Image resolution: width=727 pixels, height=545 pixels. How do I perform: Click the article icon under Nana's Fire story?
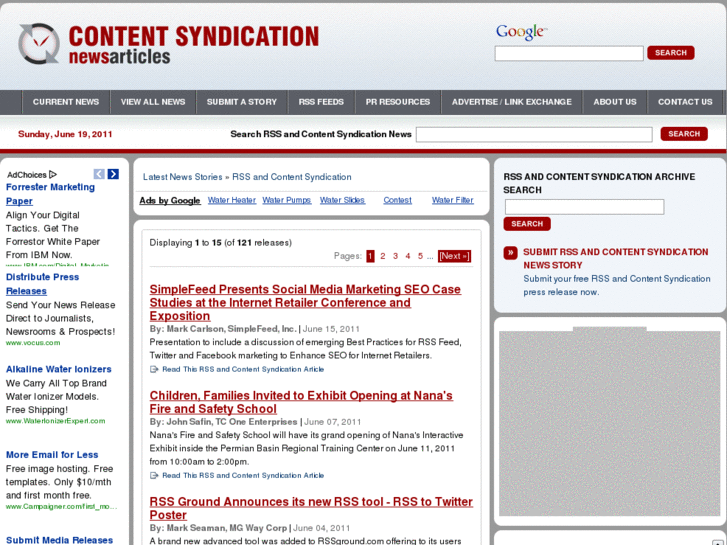tap(154, 475)
